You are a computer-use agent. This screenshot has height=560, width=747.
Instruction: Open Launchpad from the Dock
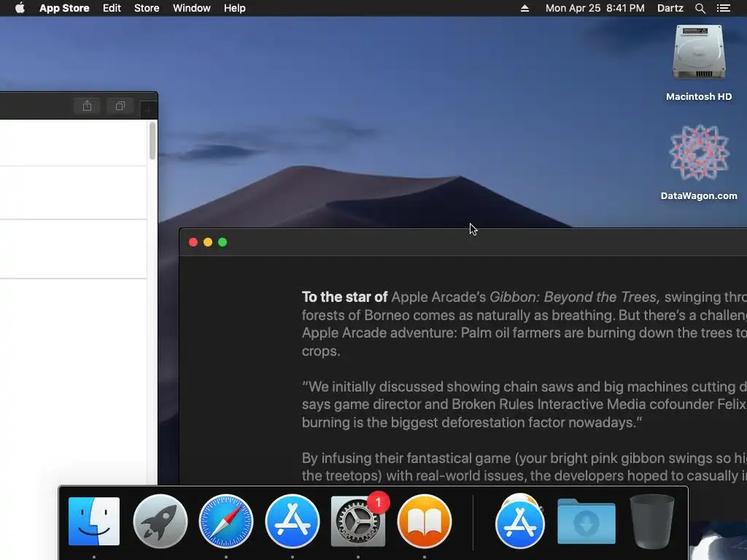click(x=160, y=521)
